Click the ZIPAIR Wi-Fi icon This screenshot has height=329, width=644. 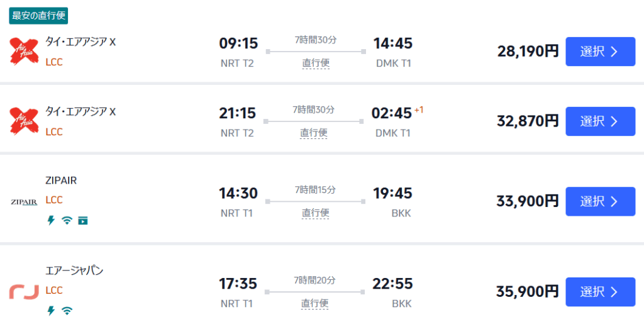[67, 220]
